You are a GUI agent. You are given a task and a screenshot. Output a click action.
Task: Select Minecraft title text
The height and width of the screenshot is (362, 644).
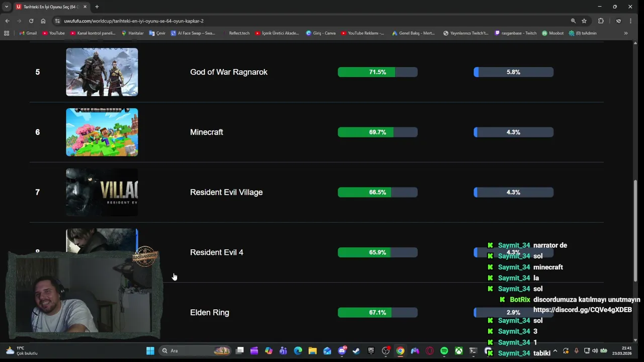point(206,132)
